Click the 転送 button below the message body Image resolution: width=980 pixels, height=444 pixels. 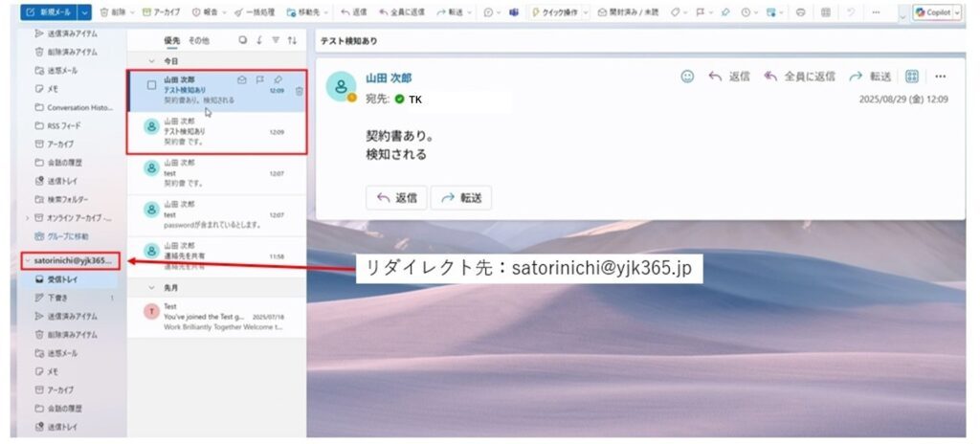461,198
